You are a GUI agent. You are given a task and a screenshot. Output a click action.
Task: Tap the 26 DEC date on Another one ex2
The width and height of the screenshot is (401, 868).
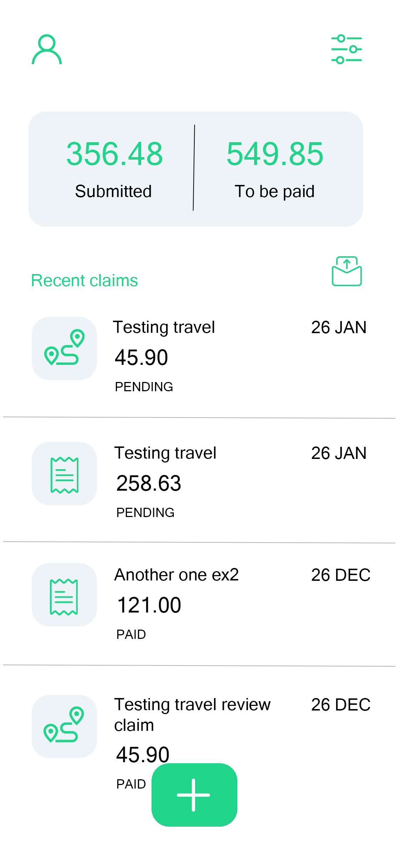point(341,575)
